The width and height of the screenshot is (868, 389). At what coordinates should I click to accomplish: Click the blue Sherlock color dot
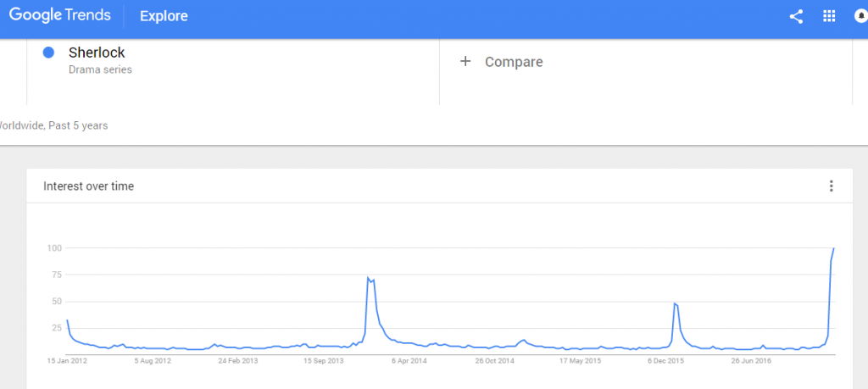48,53
